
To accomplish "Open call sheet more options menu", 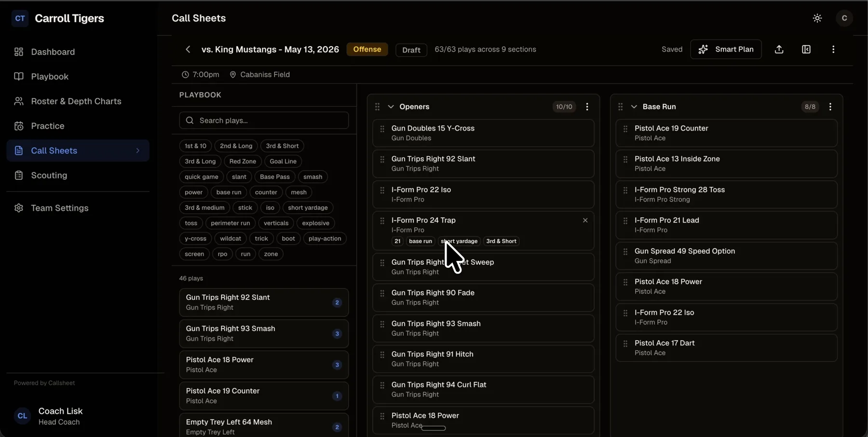I will coord(833,49).
